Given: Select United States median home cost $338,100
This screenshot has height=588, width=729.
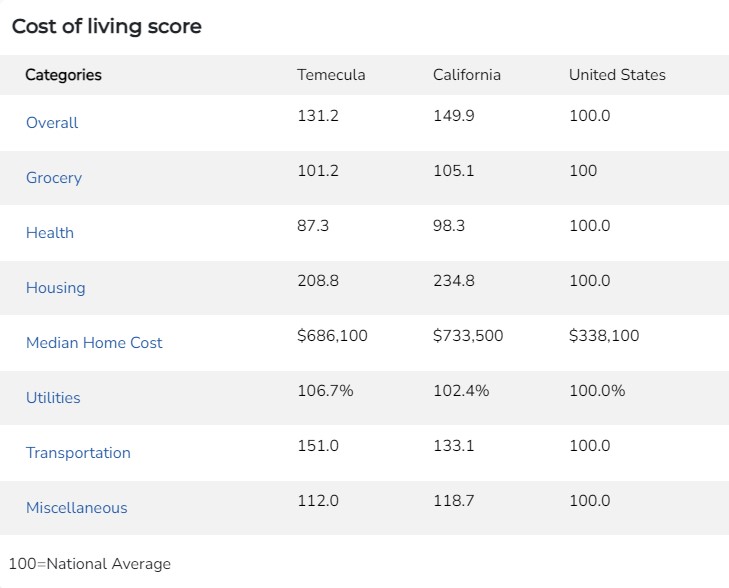Looking at the screenshot, I should coord(604,336).
